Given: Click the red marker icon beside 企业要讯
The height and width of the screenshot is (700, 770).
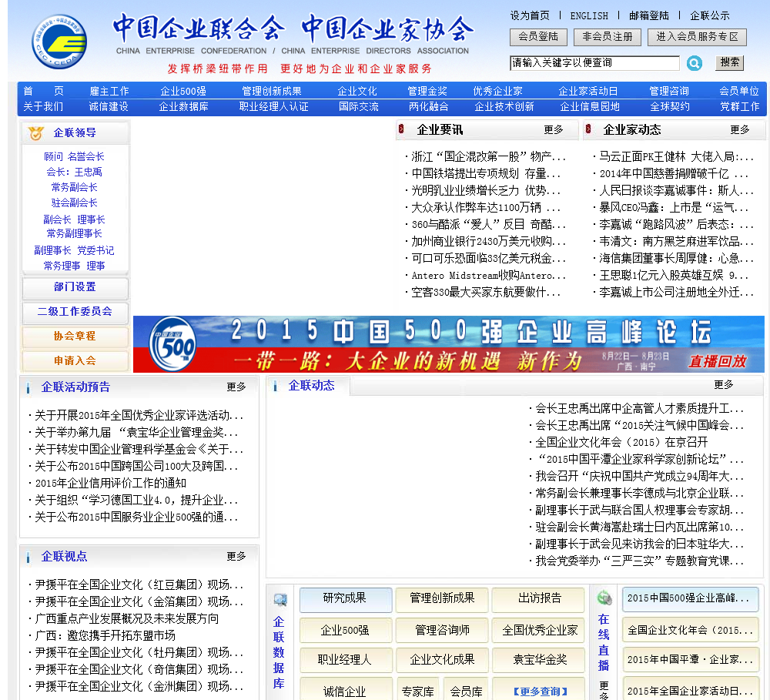Looking at the screenshot, I should pyautogui.click(x=401, y=129).
